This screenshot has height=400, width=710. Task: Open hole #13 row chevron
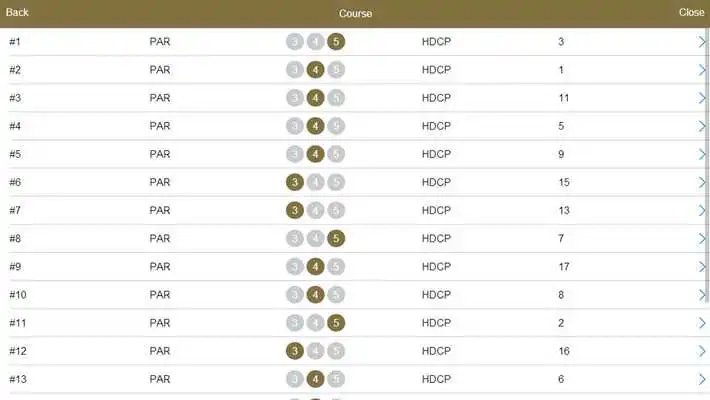click(x=702, y=379)
